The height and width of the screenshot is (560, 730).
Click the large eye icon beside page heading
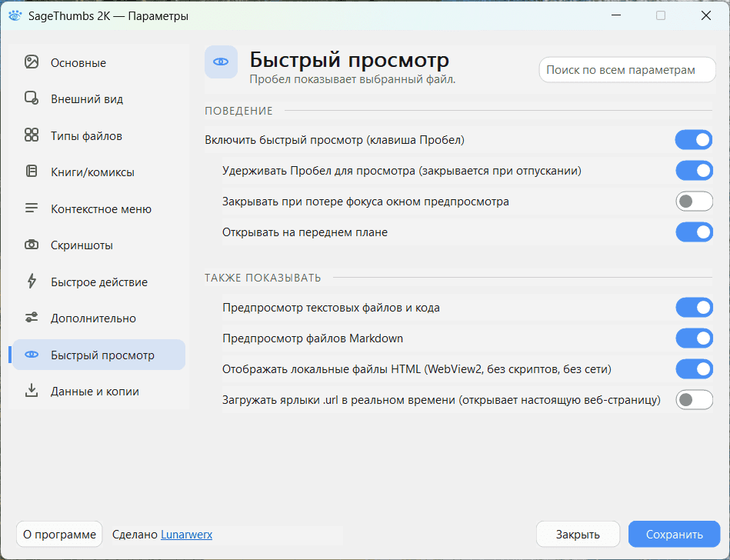[x=221, y=62]
